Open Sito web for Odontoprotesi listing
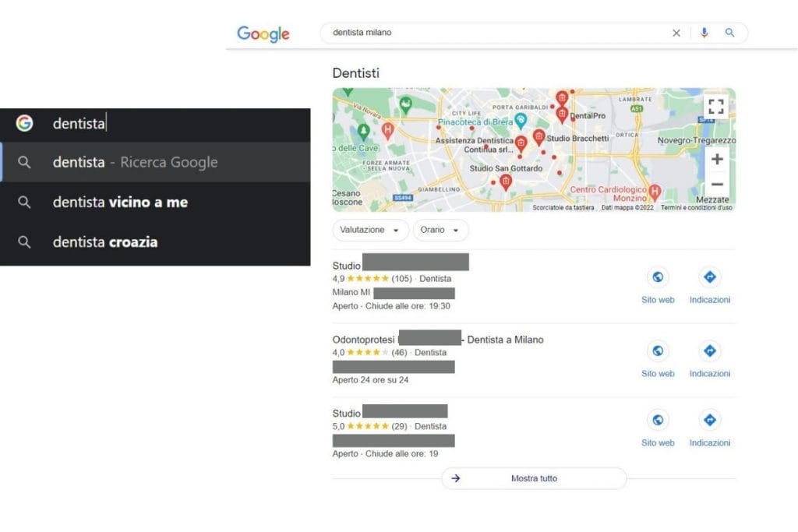This screenshot has width=798, height=532. pyautogui.click(x=658, y=360)
